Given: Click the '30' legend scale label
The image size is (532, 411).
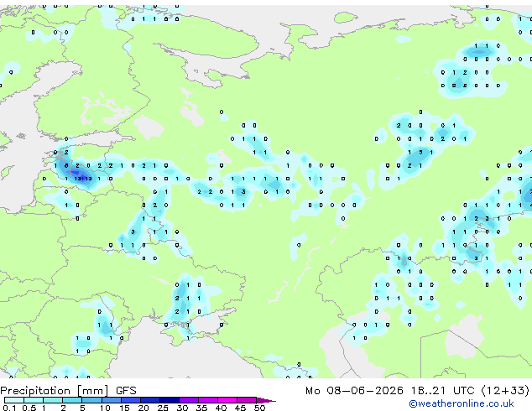Looking at the screenshot, I should click(182, 408).
